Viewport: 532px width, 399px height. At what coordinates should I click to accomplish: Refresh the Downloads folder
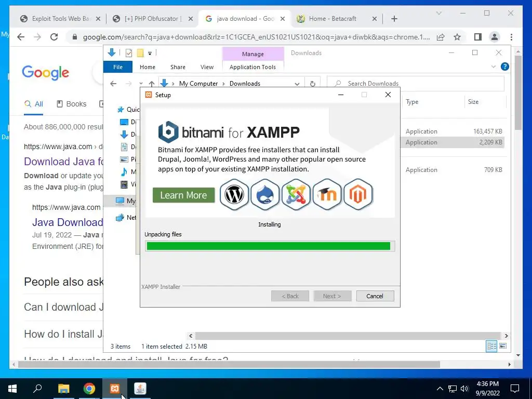(x=312, y=84)
